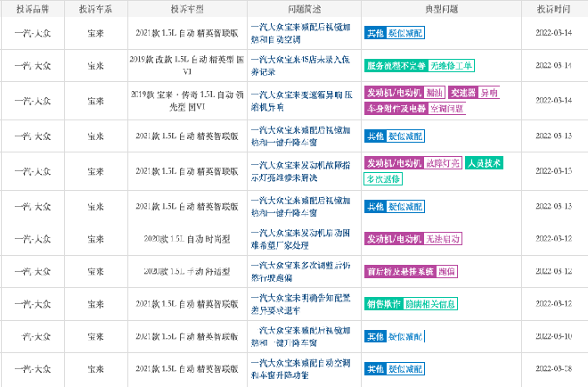This screenshot has width=588, height=387.
Task: Select model cell 2020款 1.5L 自动 时尚型
Action: point(187,239)
